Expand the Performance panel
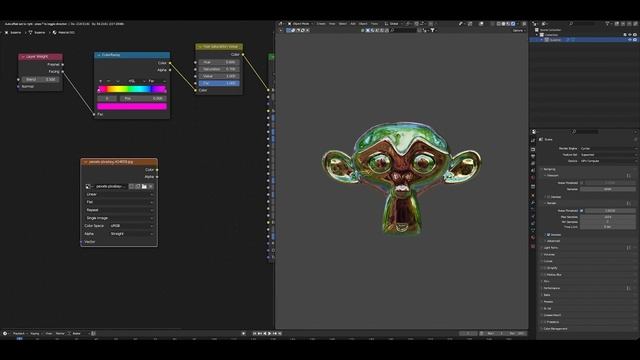This screenshot has width=640, height=360. click(x=552, y=288)
